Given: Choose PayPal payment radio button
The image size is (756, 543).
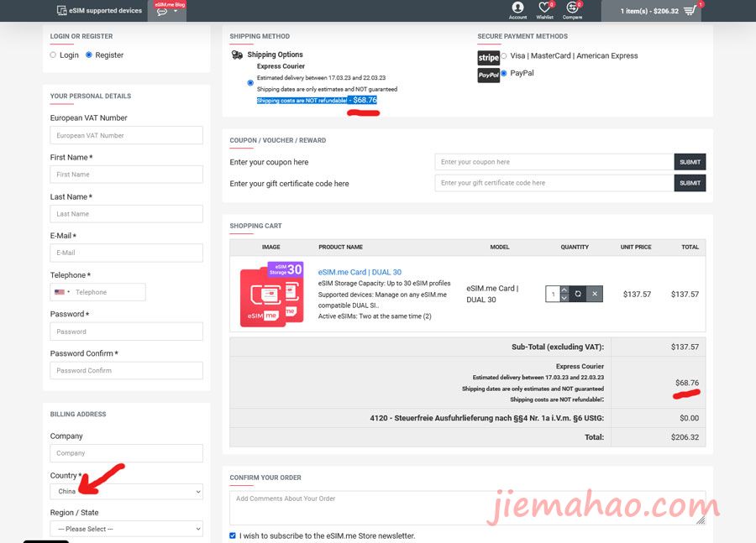Looking at the screenshot, I should [x=504, y=73].
